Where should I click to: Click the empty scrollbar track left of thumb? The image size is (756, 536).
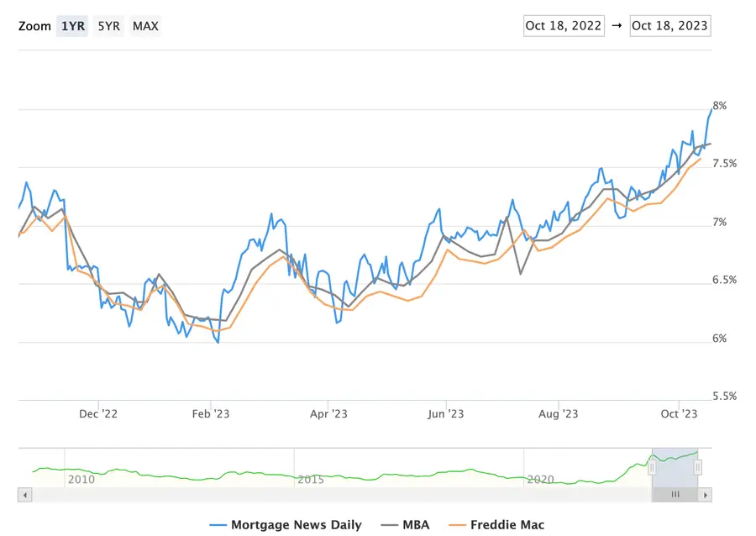point(336,495)
